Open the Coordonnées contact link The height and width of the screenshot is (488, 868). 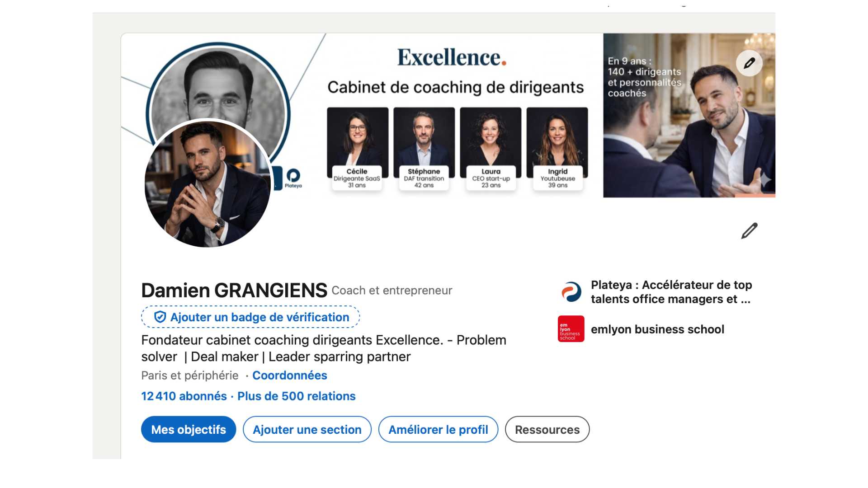(289, 375)
